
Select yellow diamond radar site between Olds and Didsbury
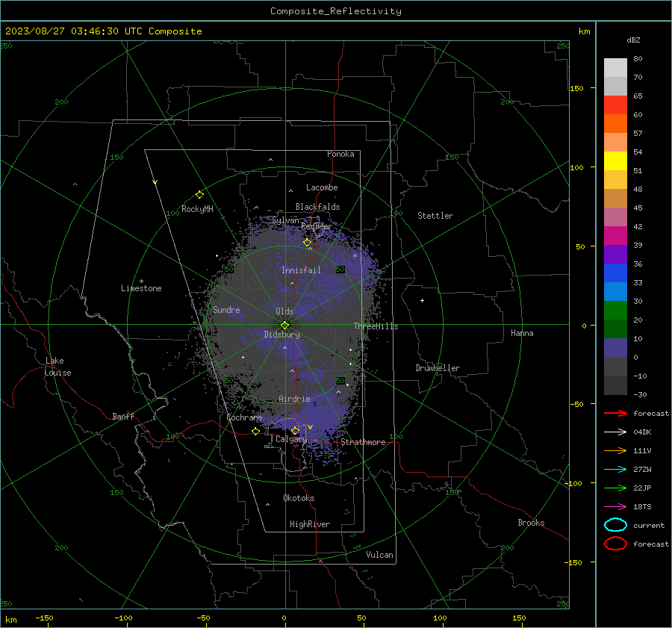point(285,325)
